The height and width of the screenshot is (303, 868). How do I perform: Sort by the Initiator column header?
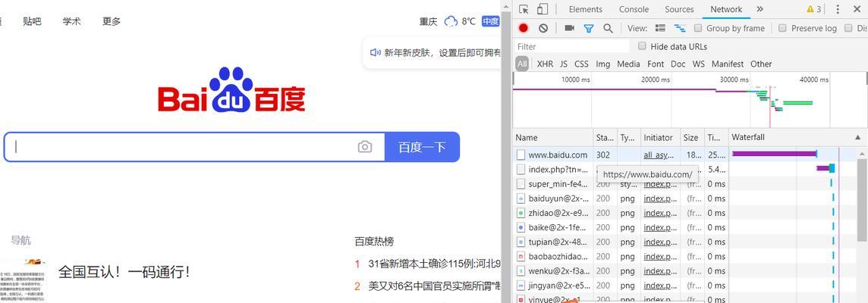coord(660,137)
